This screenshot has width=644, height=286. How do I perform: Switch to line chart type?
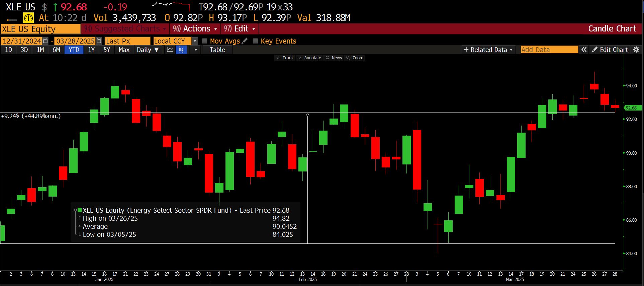click(x=170, y=50)
